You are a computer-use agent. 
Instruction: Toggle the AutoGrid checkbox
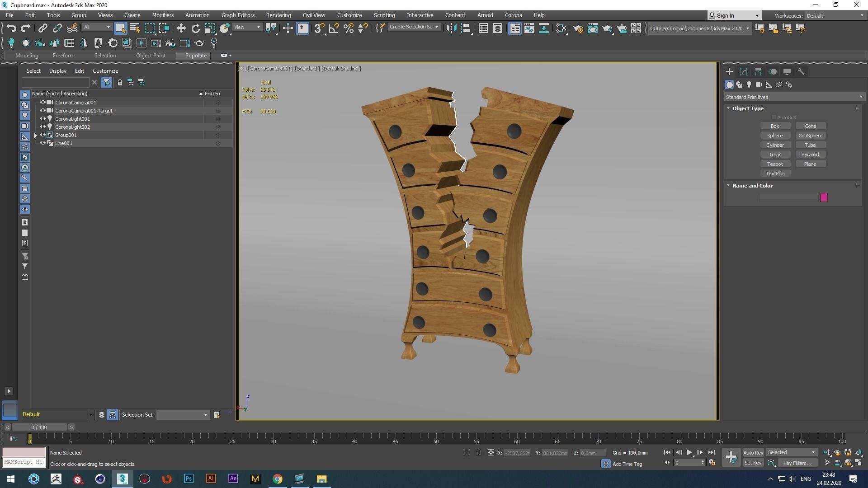coord(774,117)
